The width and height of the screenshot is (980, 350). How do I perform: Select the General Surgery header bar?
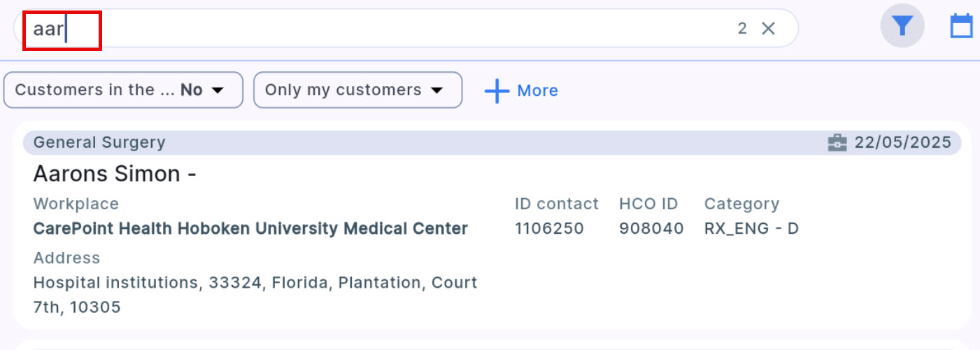pos(420,143)
